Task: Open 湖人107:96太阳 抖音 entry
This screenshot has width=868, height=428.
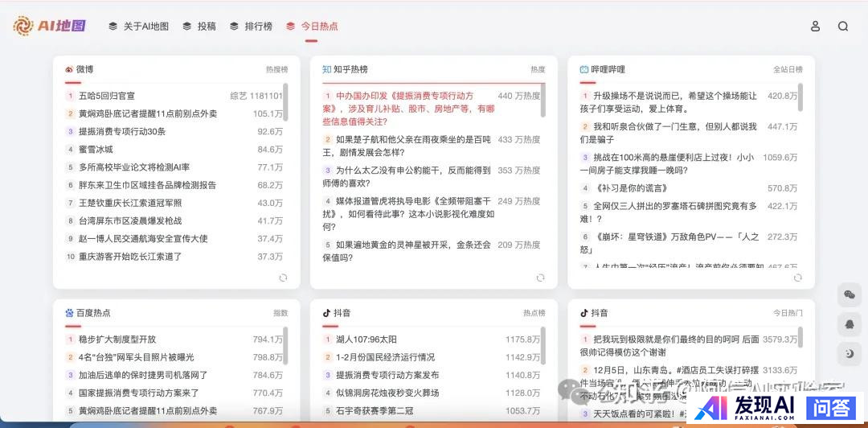Action: coord(366,340)
